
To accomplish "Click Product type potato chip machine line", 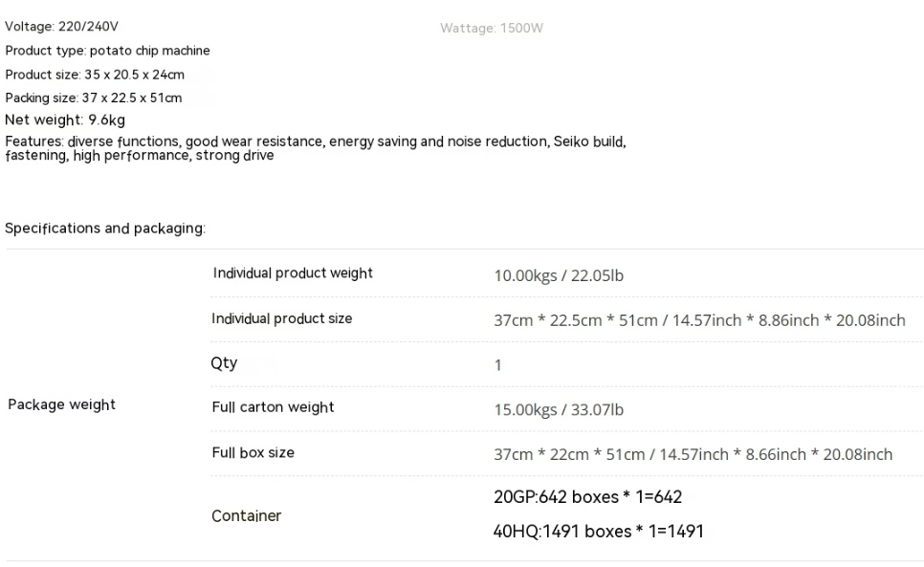I will tap(107, 51).
